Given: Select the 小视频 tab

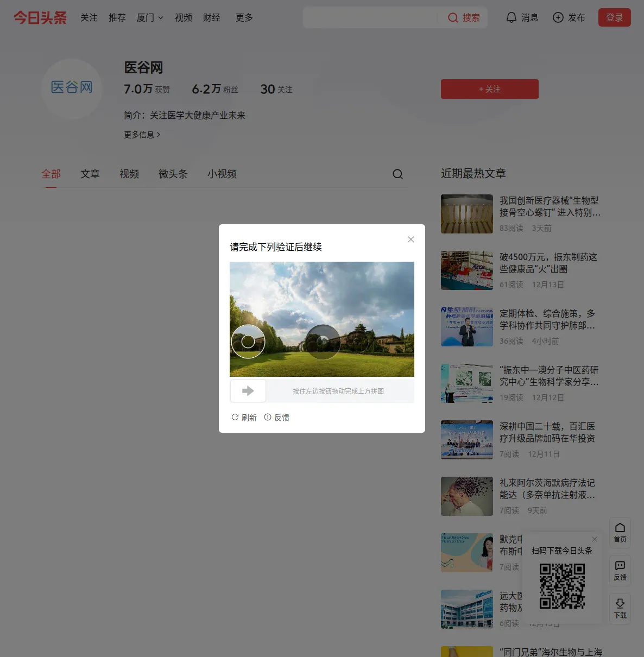Looking at the screenshot, I should [222, 174].
